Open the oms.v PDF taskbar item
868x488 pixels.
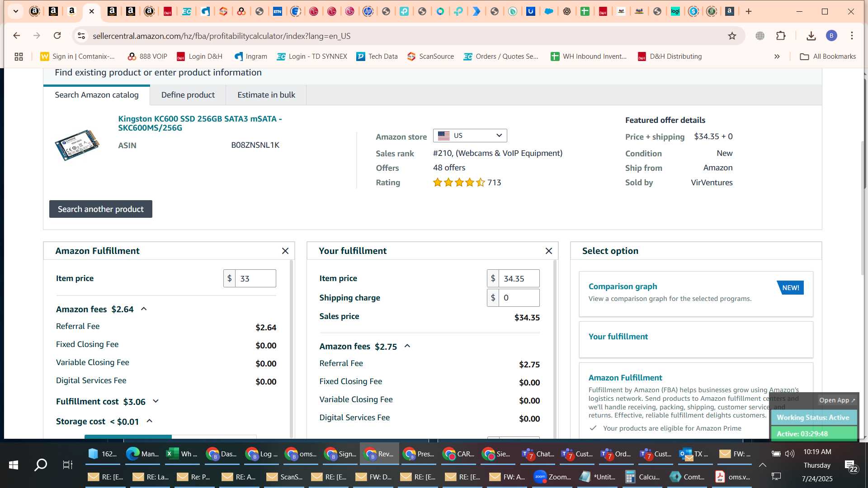pos(732,477)
